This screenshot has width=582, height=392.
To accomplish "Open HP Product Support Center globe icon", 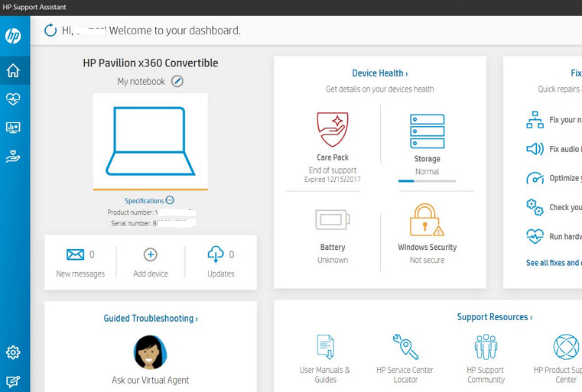I will (566, 347).
